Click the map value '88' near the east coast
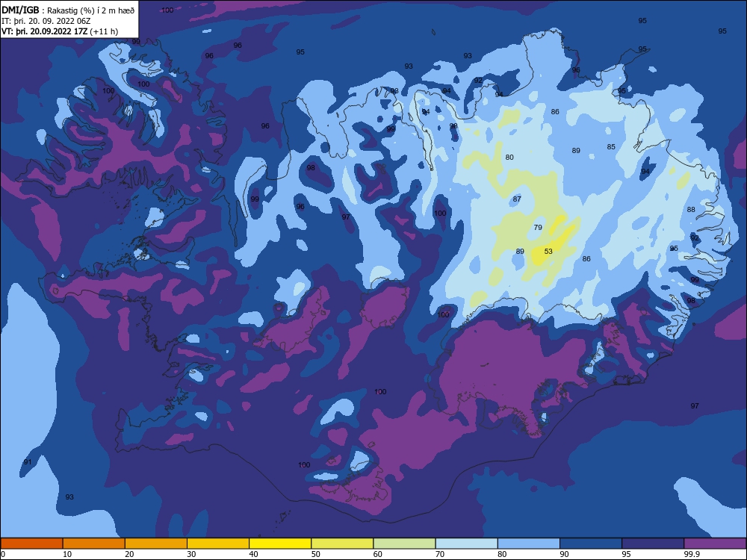 (x=691, y=209)
